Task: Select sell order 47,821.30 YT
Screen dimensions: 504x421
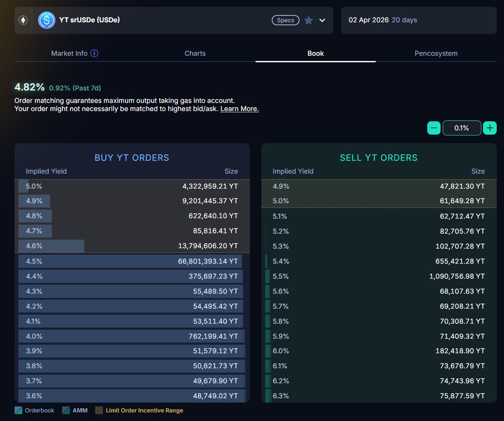Action: 379,186
